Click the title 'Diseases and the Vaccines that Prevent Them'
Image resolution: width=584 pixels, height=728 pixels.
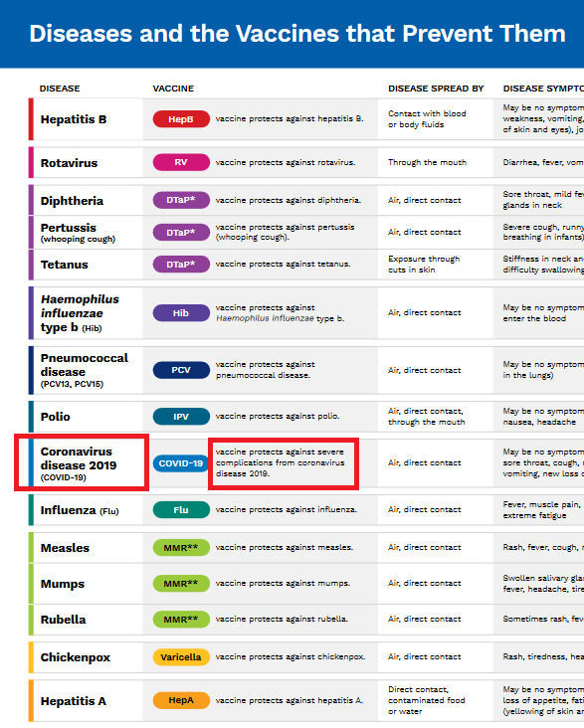click(297, 34)
